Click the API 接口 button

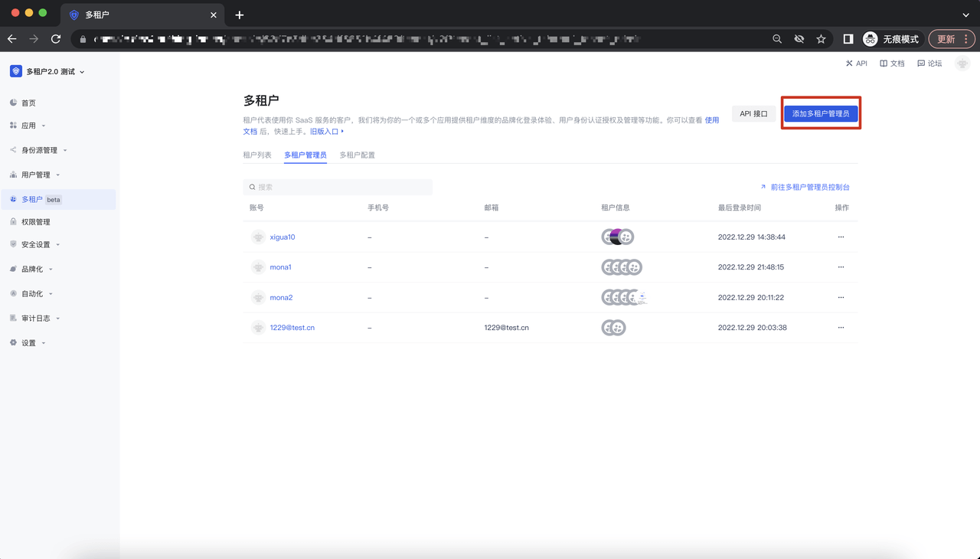tap(753, 113)
